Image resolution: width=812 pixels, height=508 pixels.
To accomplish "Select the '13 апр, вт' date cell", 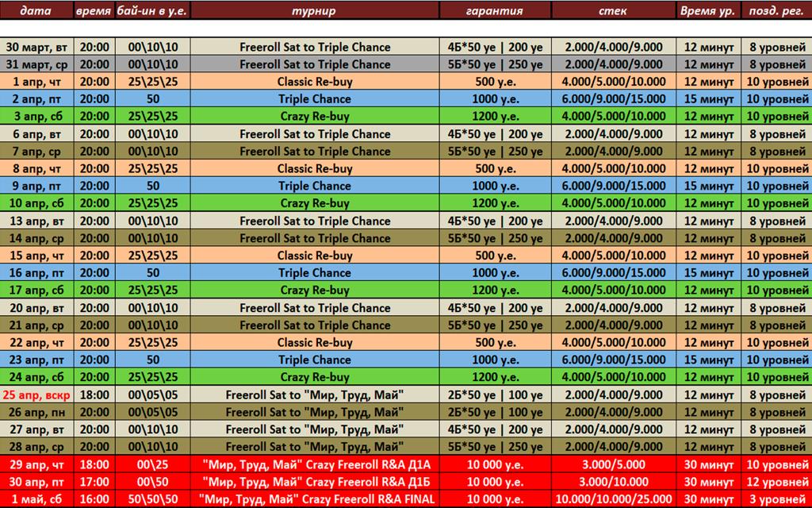I will point(36,221).
